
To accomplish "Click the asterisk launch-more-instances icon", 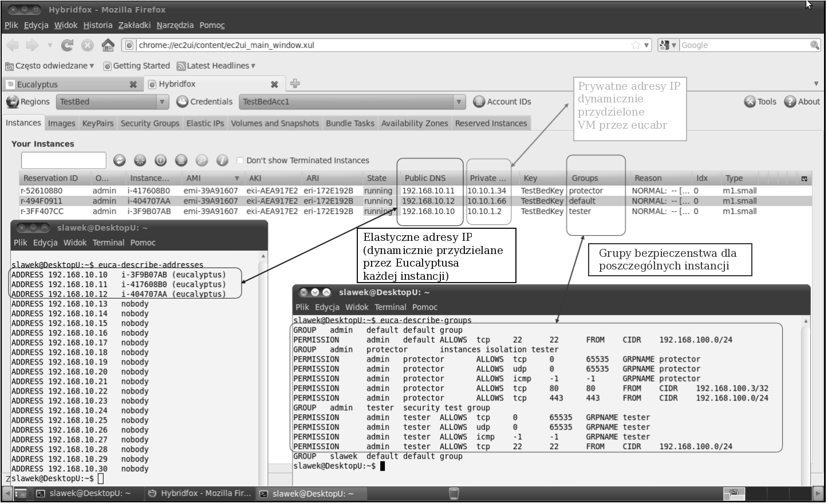I will 140,161.
